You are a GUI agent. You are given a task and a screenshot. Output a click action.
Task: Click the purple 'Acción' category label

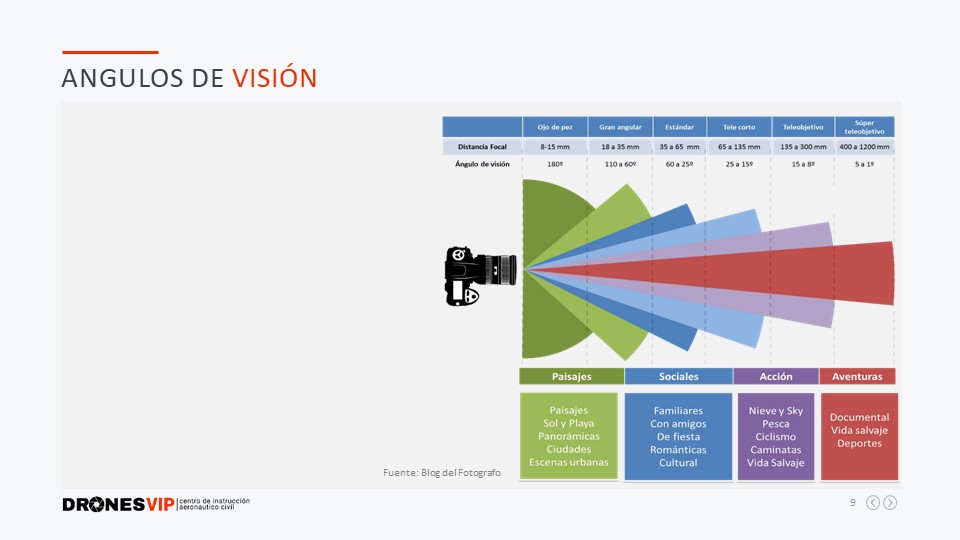775,377
